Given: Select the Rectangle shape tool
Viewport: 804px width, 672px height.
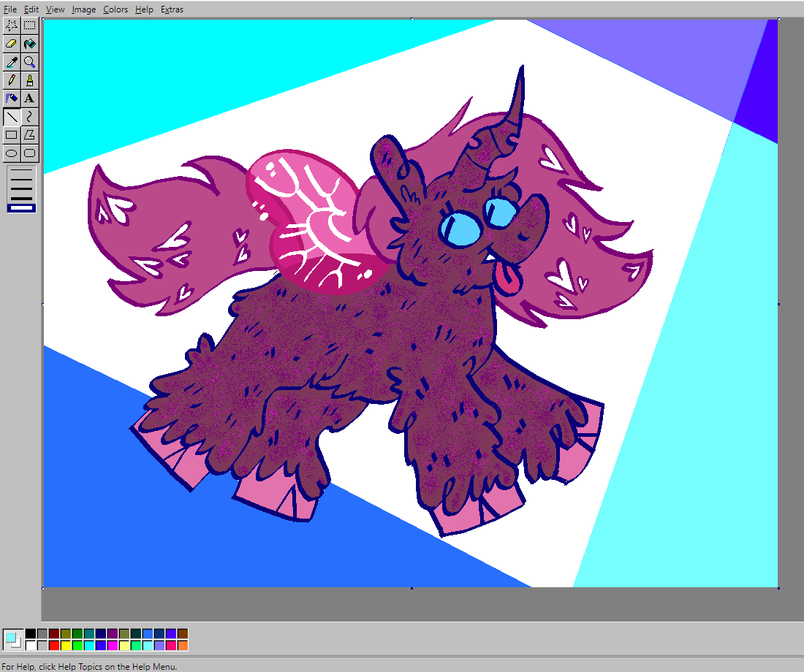Looking at the screenshot, I should click(x=11, y=135).
